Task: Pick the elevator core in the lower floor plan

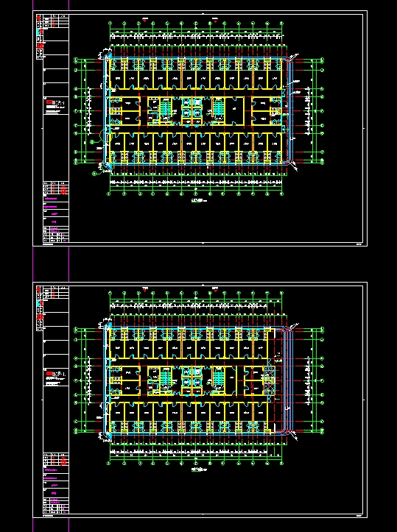Action: tap(192, 381)
